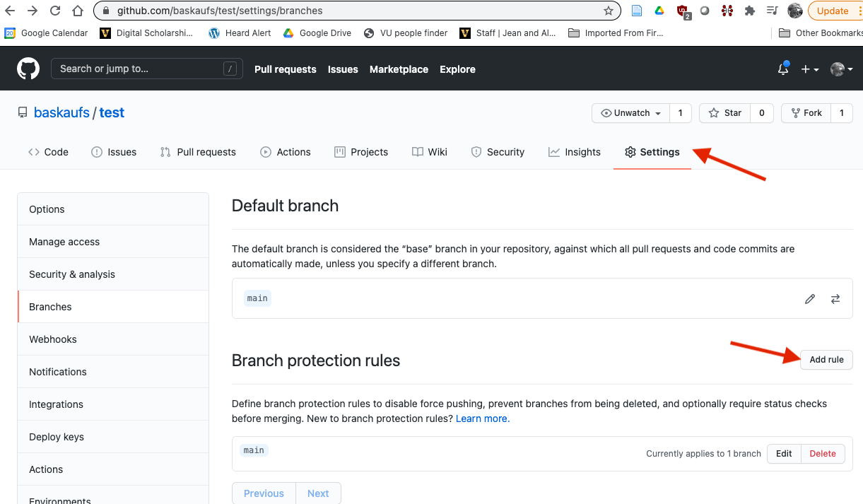Click the browser refresh icon
Screen dimensions: 863x504
tap(55, 11)
